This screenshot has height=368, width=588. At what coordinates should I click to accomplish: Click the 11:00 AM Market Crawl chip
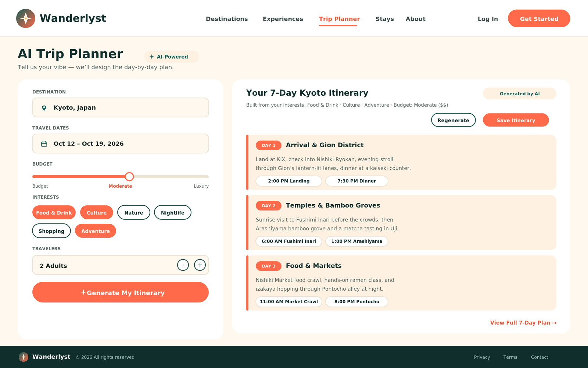(x=289, y=302)
